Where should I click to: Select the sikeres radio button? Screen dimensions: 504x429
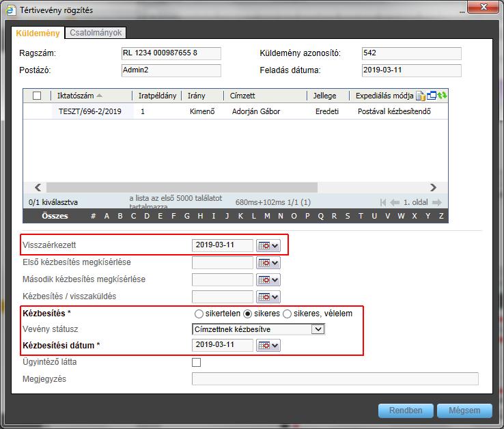(247, 314)
